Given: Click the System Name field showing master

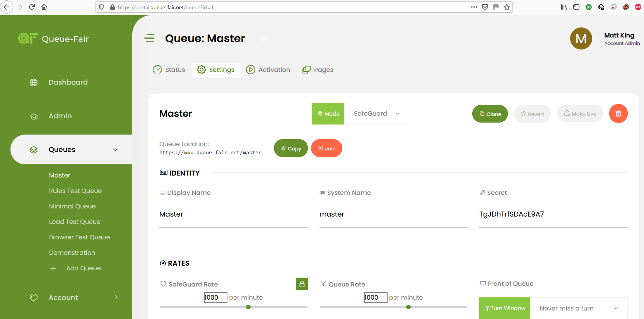Looking at the screenshot, I should click(393, 214).
